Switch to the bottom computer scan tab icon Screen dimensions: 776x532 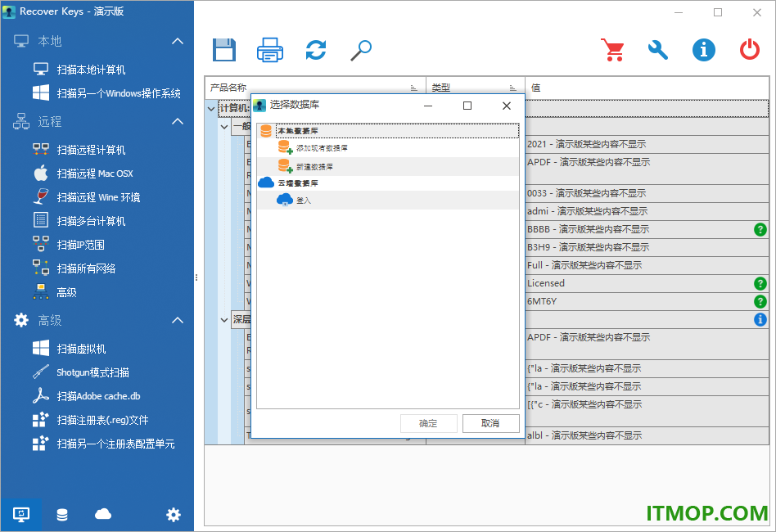click(20, 515)
